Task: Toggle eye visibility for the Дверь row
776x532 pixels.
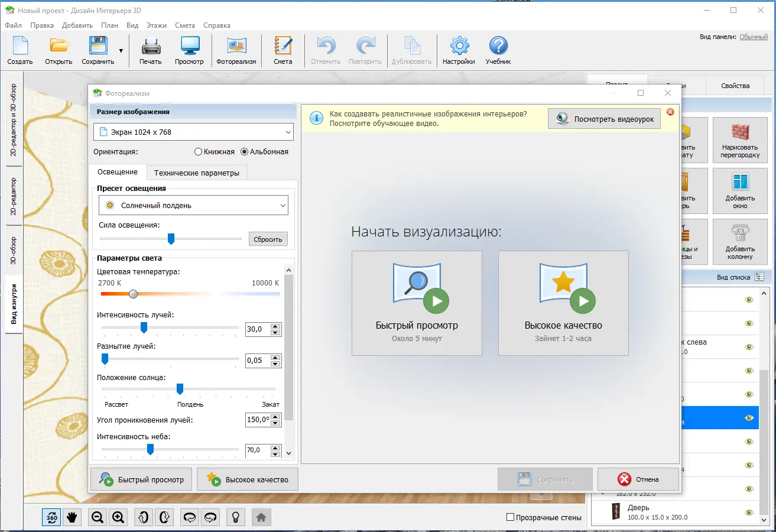Action: point(749,512)
